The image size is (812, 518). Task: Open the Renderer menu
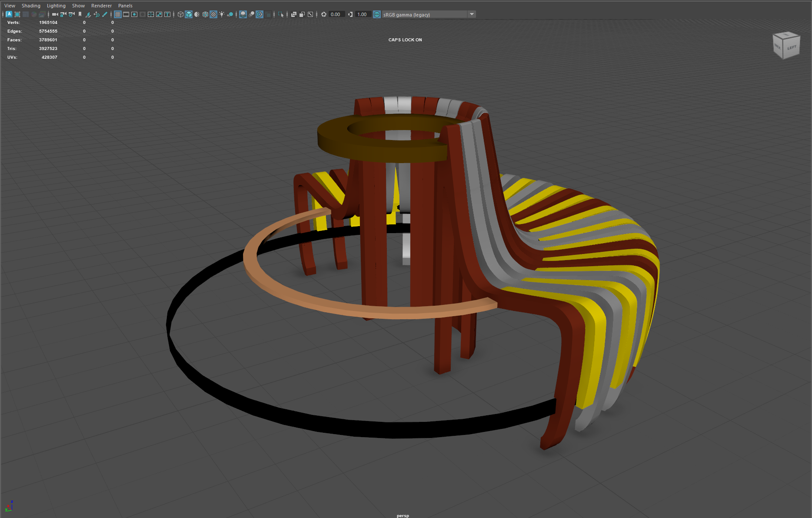pos(101,5)
